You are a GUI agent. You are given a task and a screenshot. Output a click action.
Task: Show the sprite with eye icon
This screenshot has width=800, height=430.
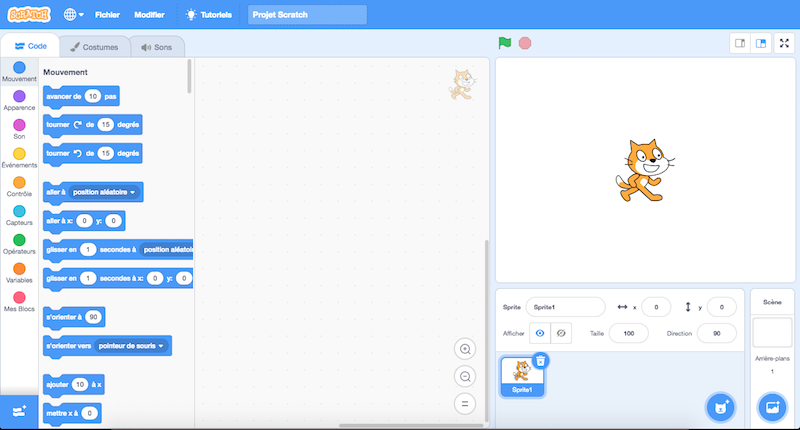[x=540, y=333]
